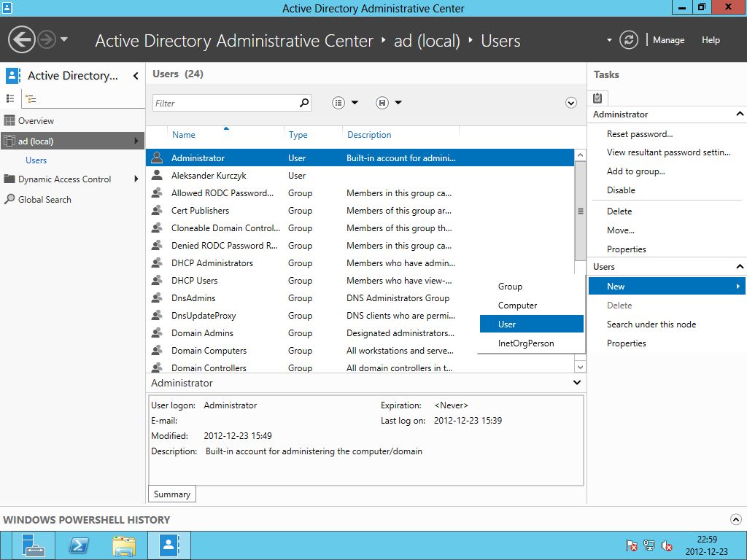Image resolution: width=747 pixels, height=560 pixels.
Task: Select Aleksander Kurczyk user row
Action: pos(360,176)
